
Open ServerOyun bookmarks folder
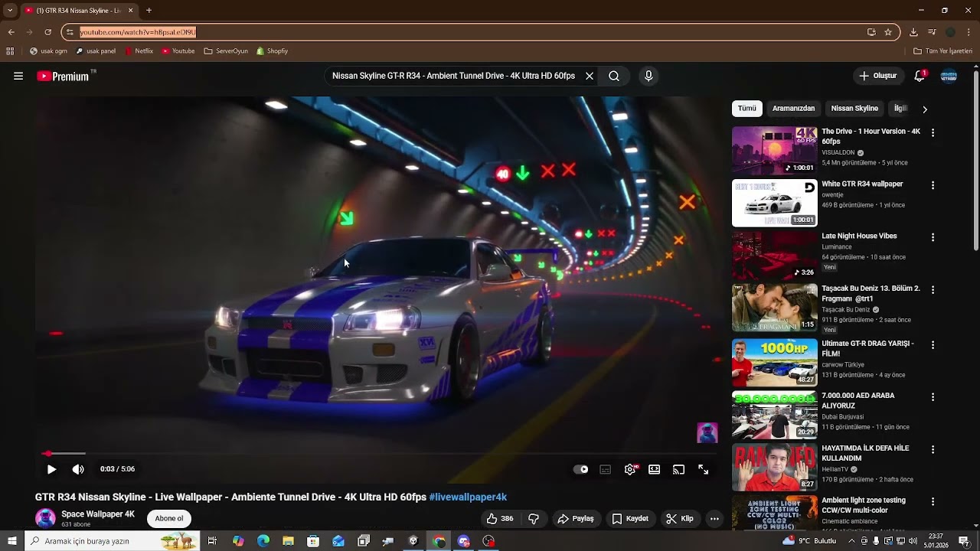pos(226,51)
